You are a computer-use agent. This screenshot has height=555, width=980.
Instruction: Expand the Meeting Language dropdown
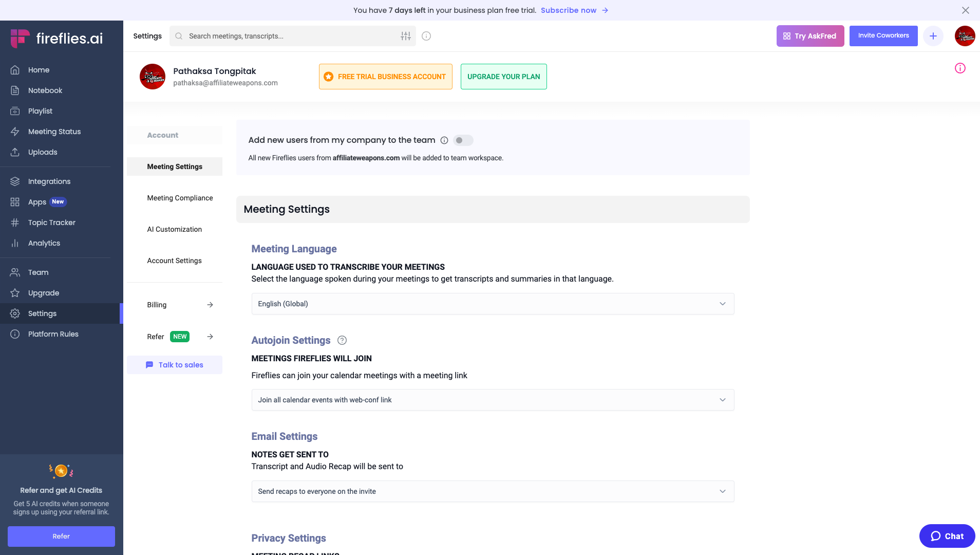coord(493,304)
